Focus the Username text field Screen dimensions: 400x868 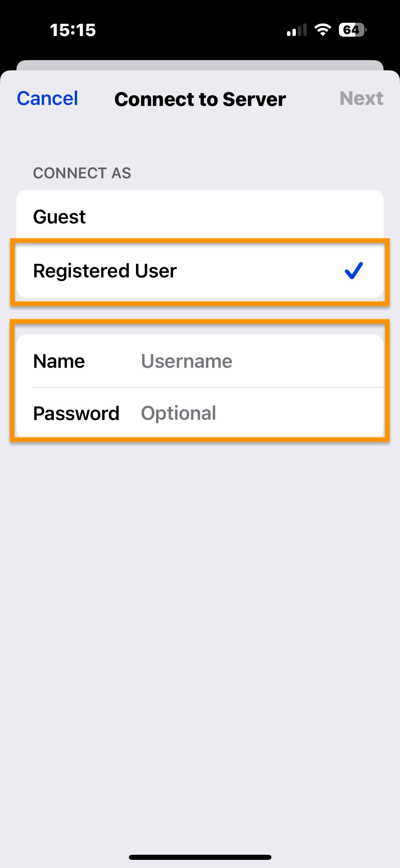[x=261, y=361]
